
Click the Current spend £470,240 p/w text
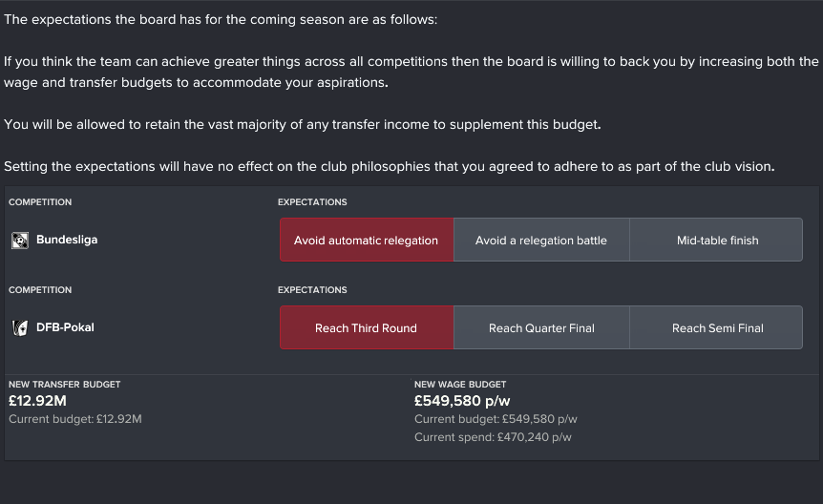[493, 437]
